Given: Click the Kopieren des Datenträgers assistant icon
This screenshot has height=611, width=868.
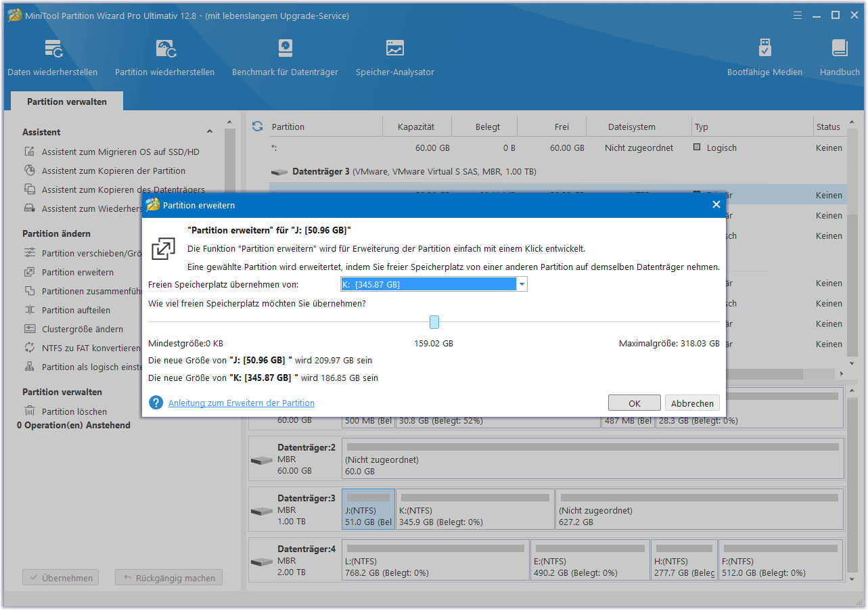Looking at the screenshot, I should click(x=30, y=189).
